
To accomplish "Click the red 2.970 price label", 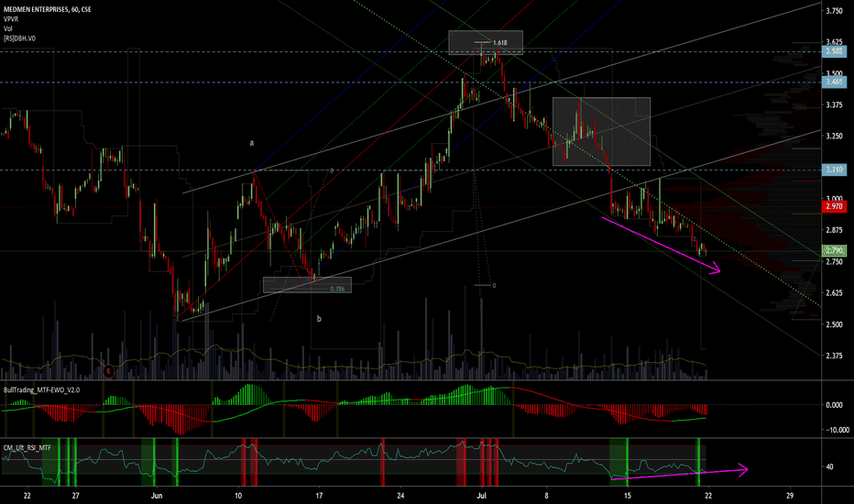I will [834, 206].
